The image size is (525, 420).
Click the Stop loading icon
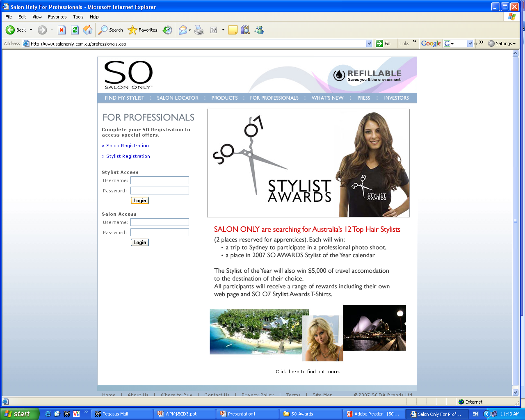62,30
